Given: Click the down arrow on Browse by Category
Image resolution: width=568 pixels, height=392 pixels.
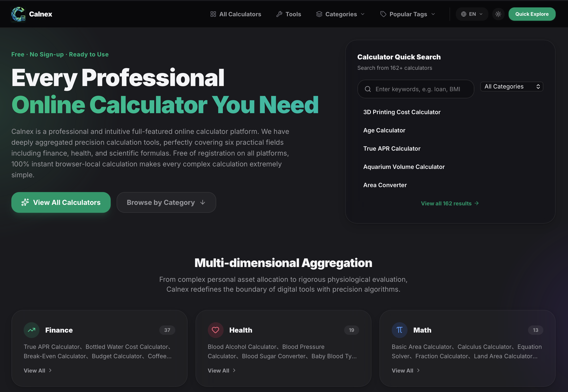Looking at the screenshot, I should tap(203, 202).
